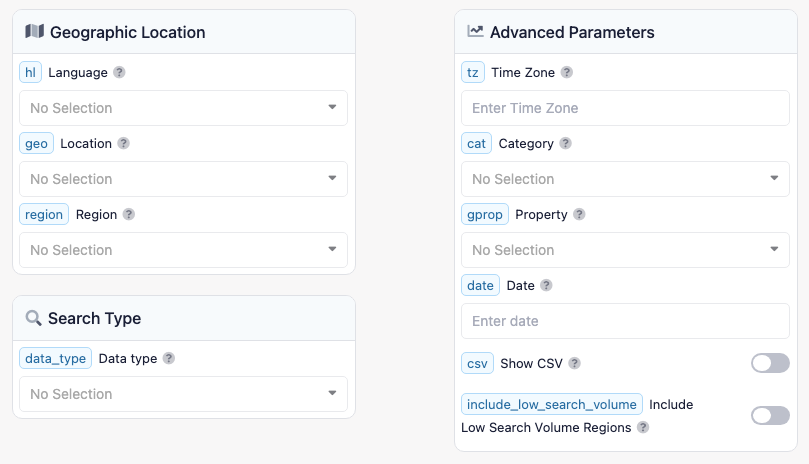Click the Time Zone help icon

[567, 73]
